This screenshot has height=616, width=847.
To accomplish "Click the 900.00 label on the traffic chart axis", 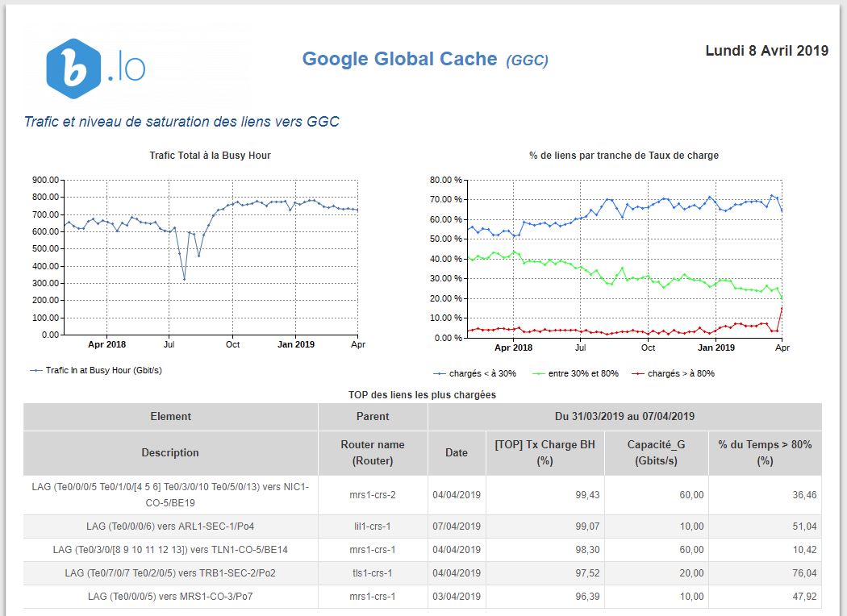I will 45,181.
